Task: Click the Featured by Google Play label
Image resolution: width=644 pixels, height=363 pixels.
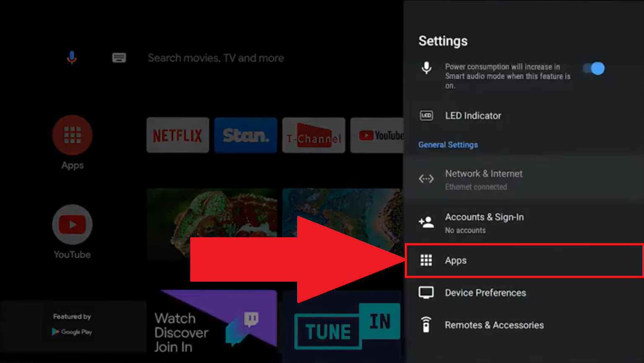Action: tap(72, 324)
